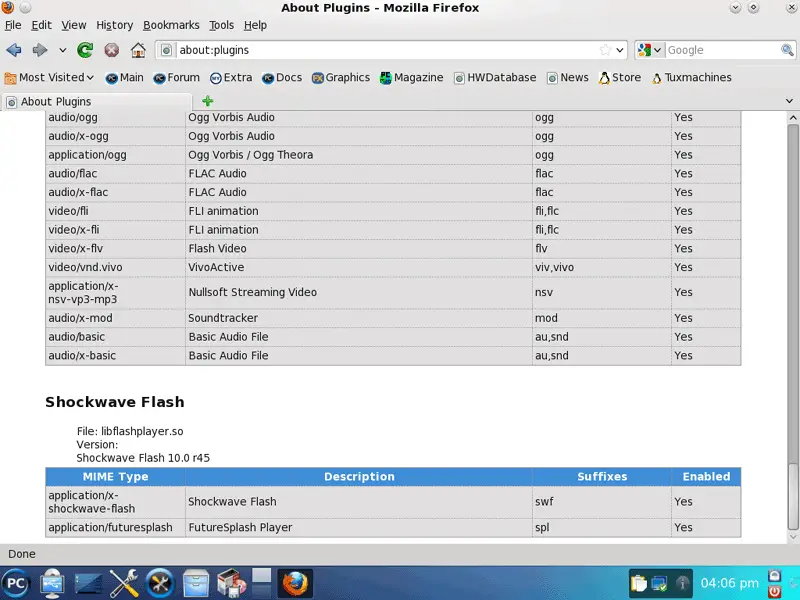
Task: Click the info notification tray icon
Action: click(682, 583)
